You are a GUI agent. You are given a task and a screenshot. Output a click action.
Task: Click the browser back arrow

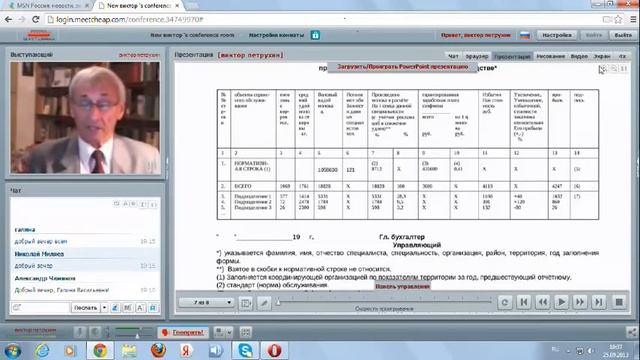8,19
